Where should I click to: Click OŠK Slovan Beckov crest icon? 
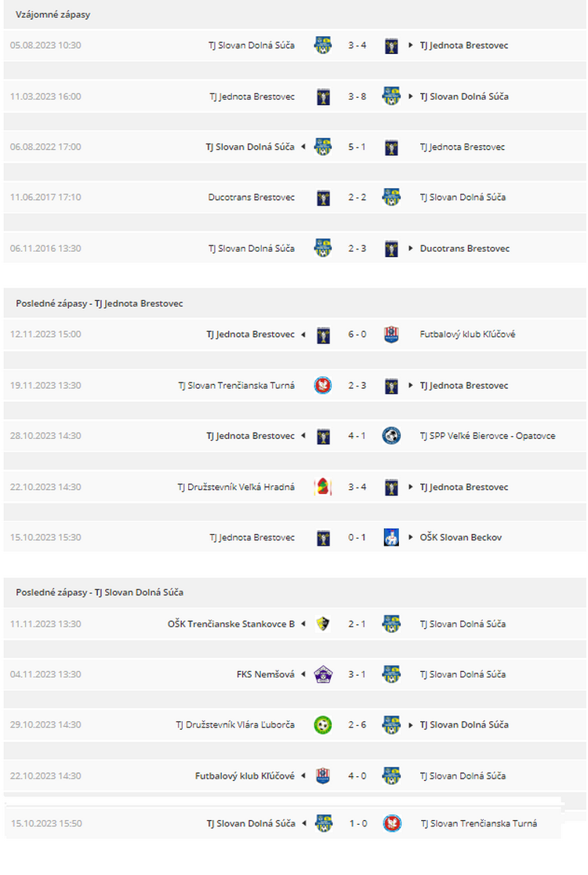[x=391, y=537]
